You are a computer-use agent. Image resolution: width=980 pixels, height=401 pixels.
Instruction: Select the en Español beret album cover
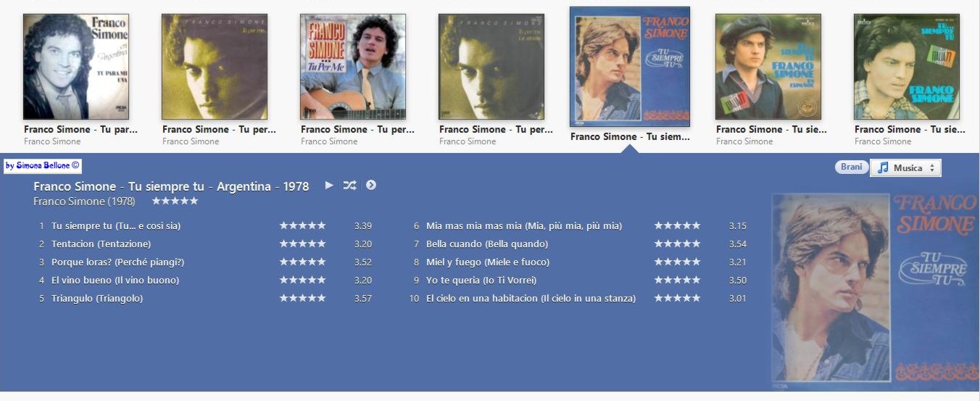click(x=768, y=67)
